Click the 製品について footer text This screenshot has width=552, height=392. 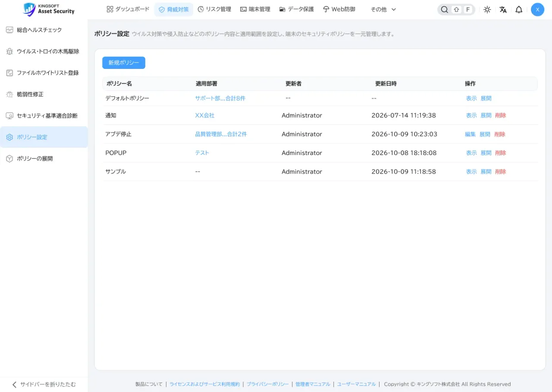click(149, 384)
